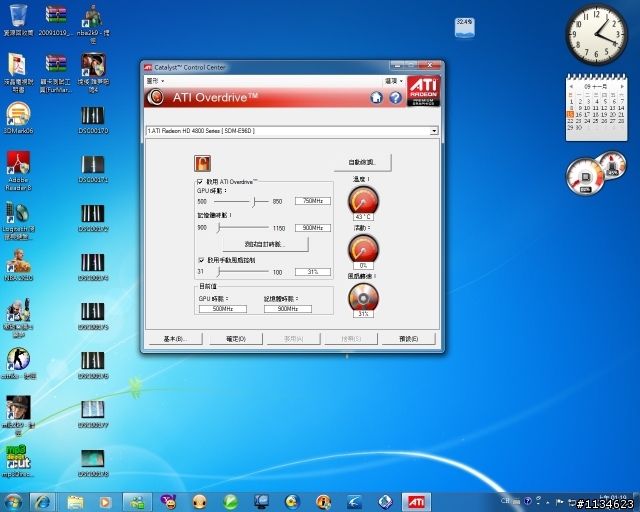Click the current GPU clock 500MHz field
The image size is (640, 512).
tap(223, 309)
